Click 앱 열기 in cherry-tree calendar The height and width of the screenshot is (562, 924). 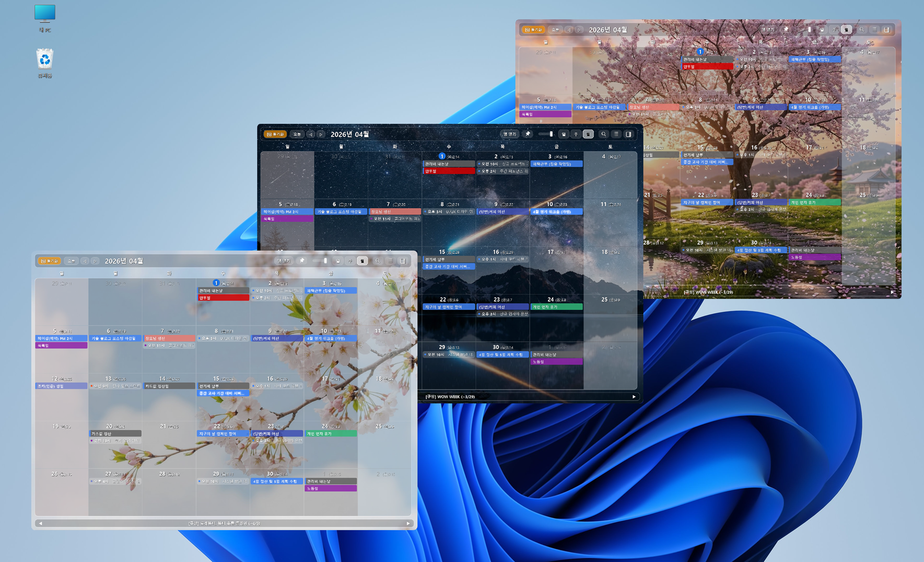(768, 30)
